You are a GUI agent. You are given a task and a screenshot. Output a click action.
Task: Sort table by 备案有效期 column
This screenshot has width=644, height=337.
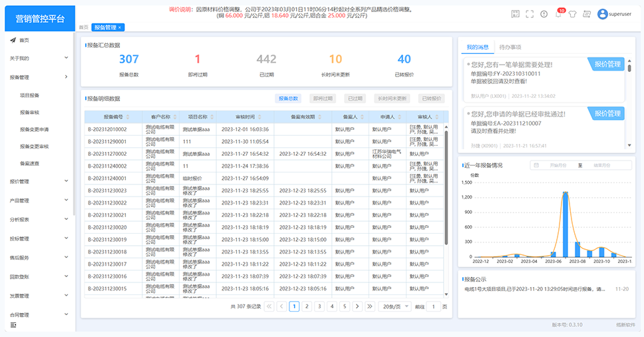pos(319,117)
